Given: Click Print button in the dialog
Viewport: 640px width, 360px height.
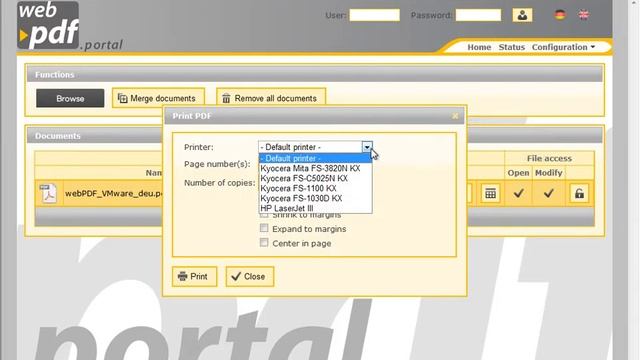Looking at the screenshot, I should click(x=194, y=277).
